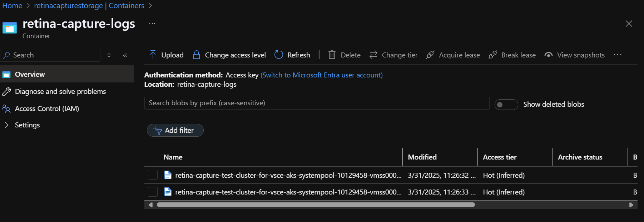
Task: Close the container blade with X
Action: pyautogui.click(x=629, y=24)
